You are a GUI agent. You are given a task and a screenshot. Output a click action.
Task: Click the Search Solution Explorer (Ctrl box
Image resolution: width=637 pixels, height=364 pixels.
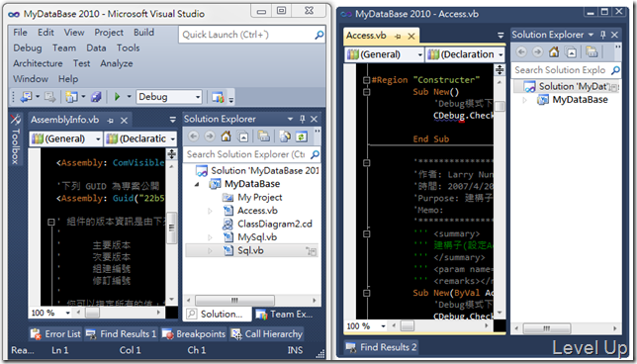(x=252, y=154)
